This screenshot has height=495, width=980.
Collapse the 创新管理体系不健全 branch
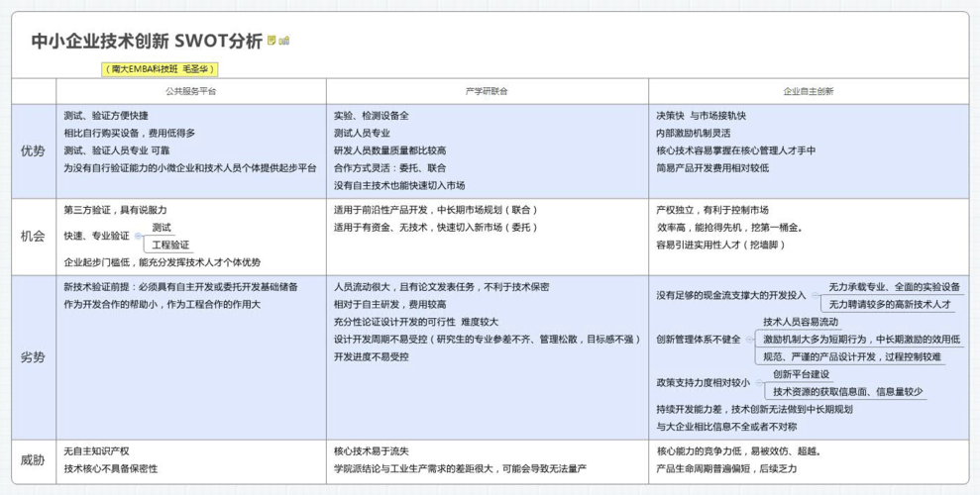[x=749, y=340]
